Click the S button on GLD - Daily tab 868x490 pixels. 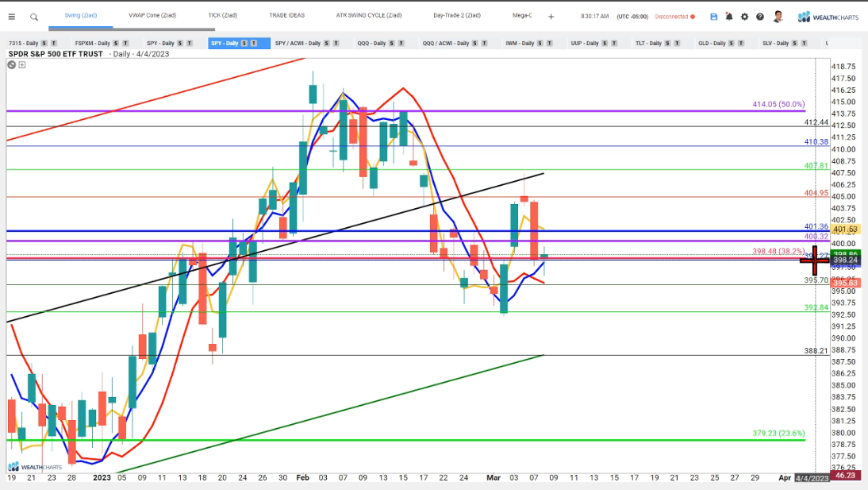(x=732, y=43)
